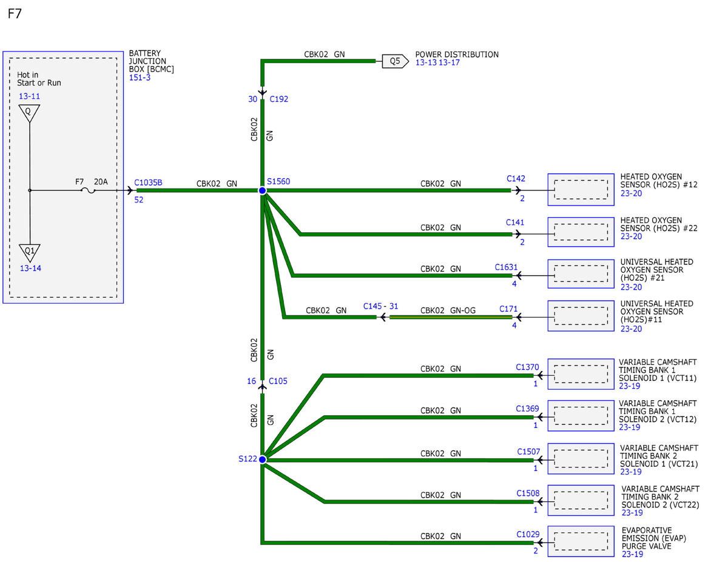The image size is (728, 562).
Task: Click connector label C1631
Action: pyautogui.click(x=506, y=267)
